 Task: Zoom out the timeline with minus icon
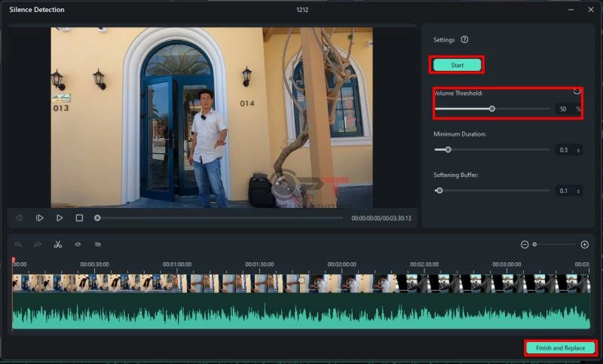click(x=525, y=244)
